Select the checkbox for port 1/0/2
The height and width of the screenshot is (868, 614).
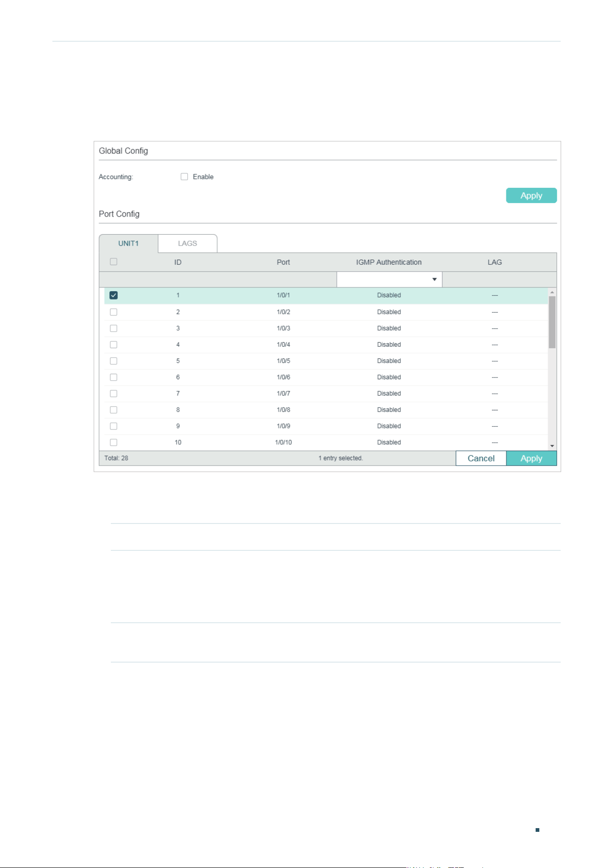click(114, 312)
